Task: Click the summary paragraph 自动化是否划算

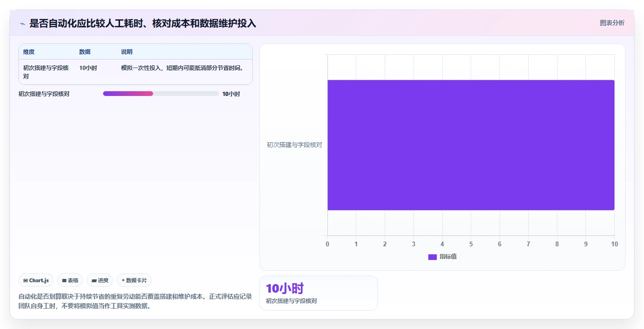Action: pos(135,301)
